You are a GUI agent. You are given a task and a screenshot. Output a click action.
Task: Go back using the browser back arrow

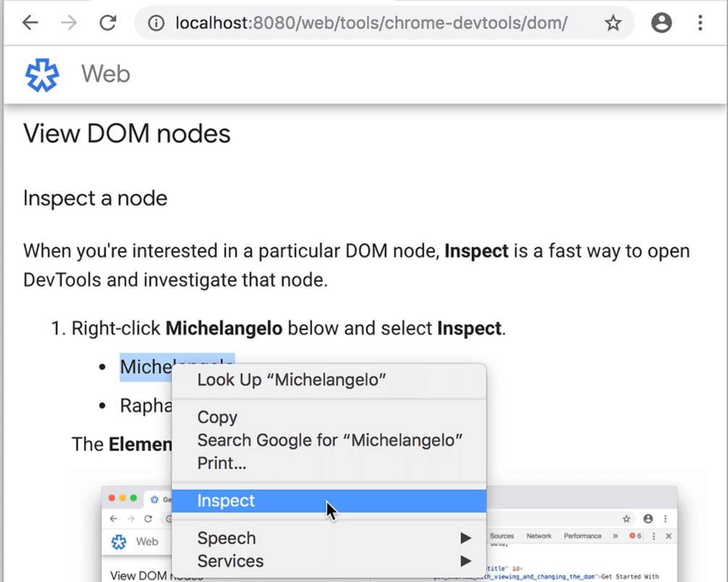[x=30, y=22]
